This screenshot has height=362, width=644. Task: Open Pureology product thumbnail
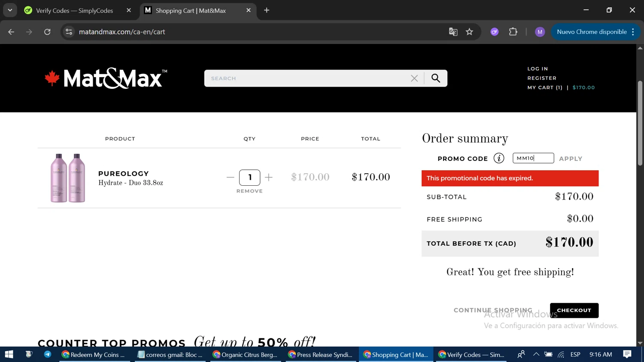click(68, 178)
